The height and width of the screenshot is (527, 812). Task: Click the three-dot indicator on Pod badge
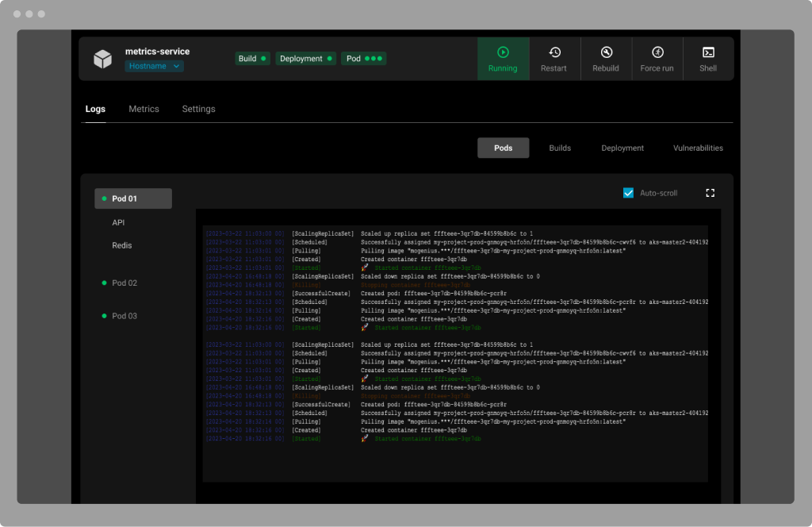pyautogui.click(x=373, y=58)
